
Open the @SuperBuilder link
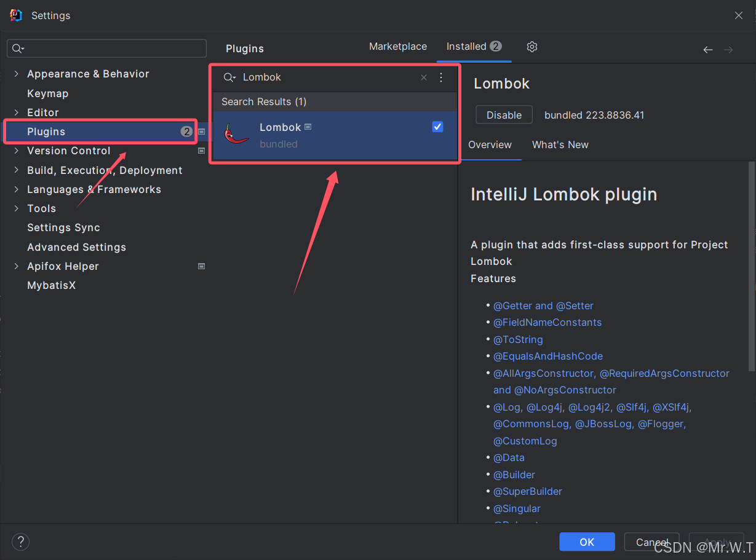pos(528,491)
